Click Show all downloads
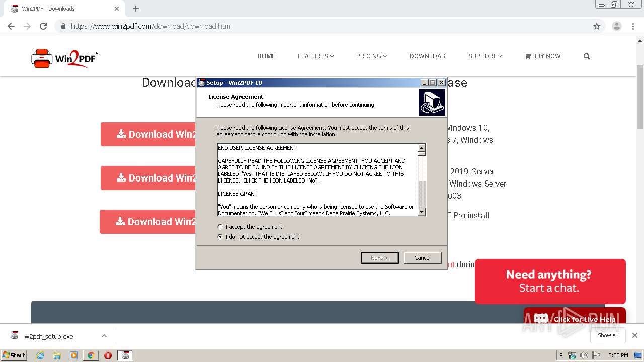Viewport: 644px width, 362px height. pyautogui.click(x=608, y=335)
